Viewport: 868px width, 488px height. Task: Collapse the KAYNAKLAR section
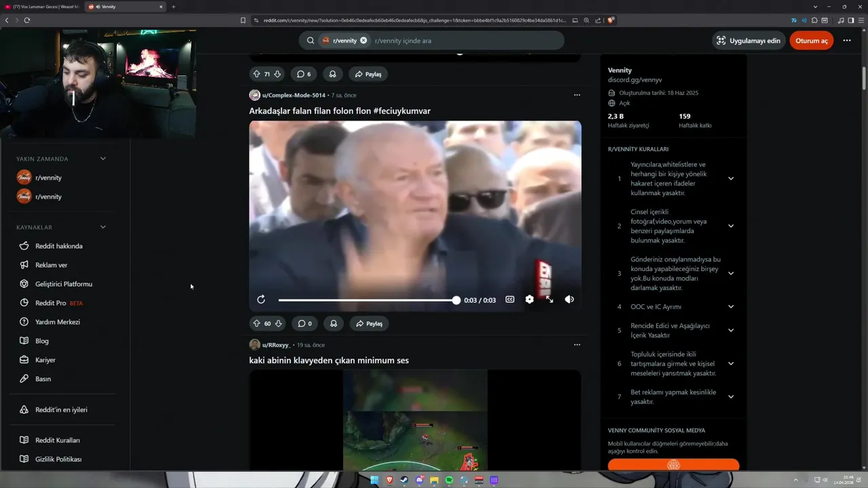pyautogui.click(x=103, y=227)
